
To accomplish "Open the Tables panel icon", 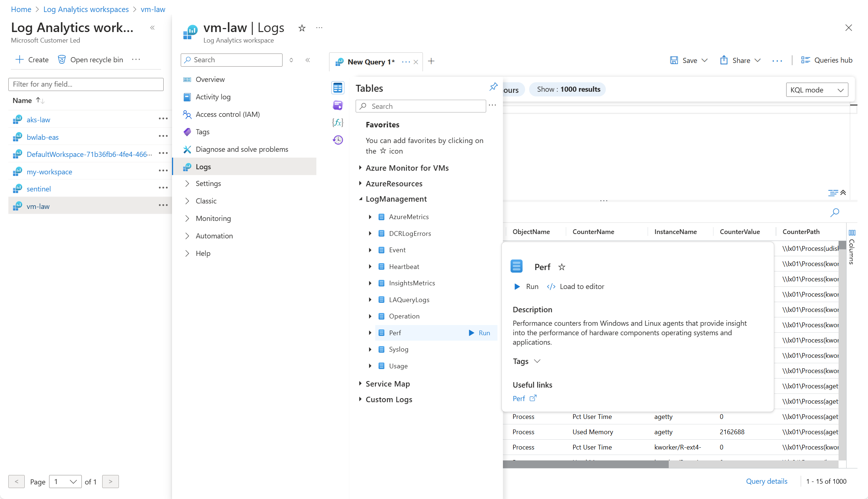I will coord(337,88).
